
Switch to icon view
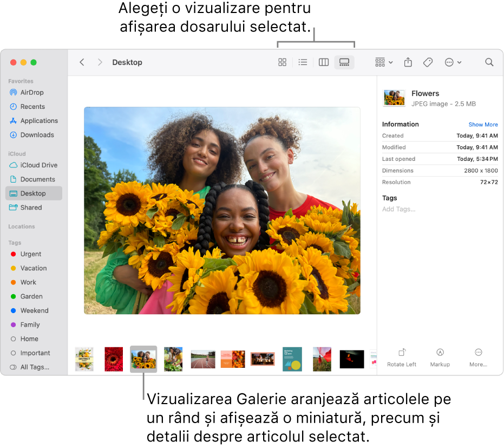[282, 62]
